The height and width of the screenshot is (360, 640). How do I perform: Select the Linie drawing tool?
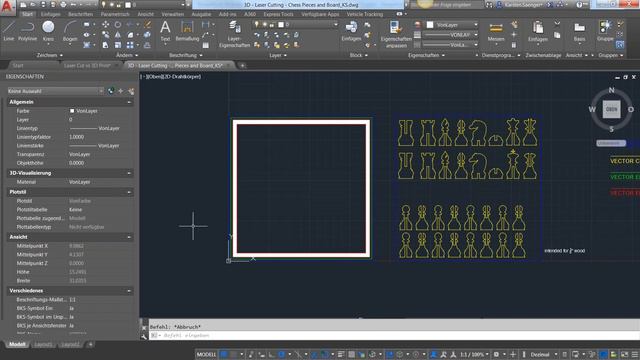9,31
